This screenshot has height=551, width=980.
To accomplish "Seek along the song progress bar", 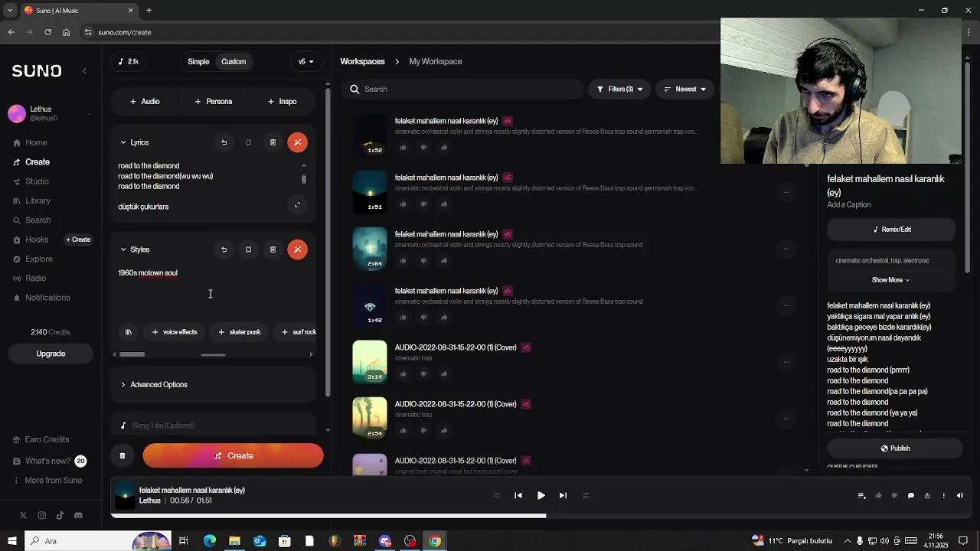I will (541, 516).
